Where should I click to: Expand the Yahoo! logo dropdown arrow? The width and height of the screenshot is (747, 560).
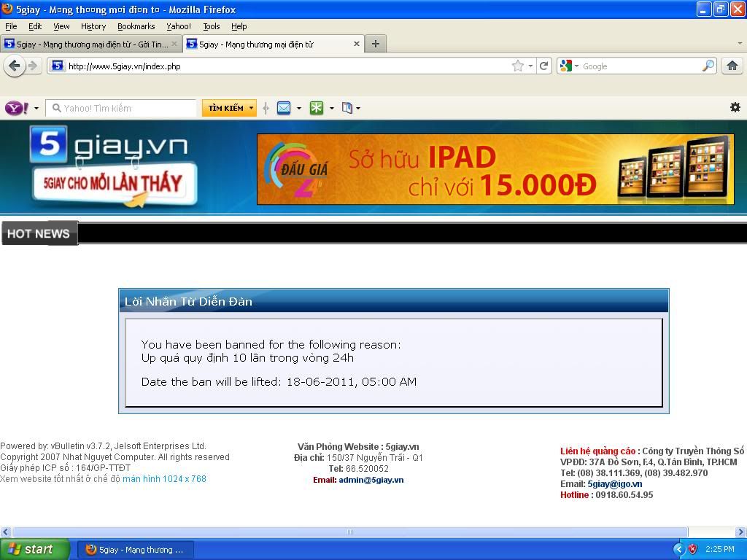[36, 109]
